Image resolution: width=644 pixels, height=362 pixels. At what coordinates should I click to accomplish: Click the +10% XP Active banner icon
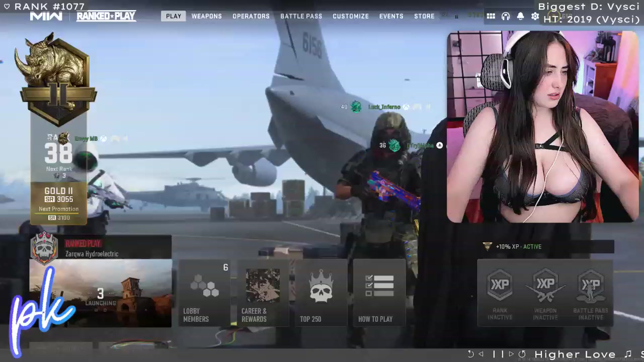coord(487,246)
